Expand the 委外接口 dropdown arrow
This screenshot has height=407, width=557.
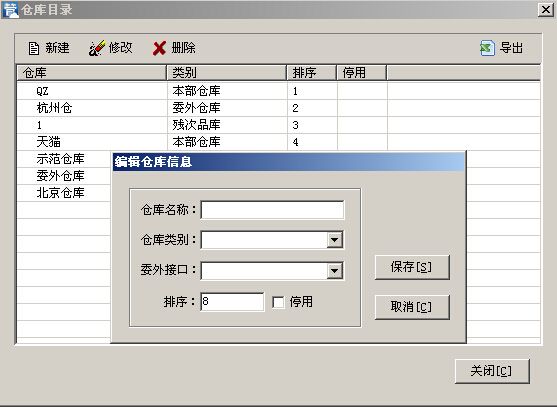[334, 271]
